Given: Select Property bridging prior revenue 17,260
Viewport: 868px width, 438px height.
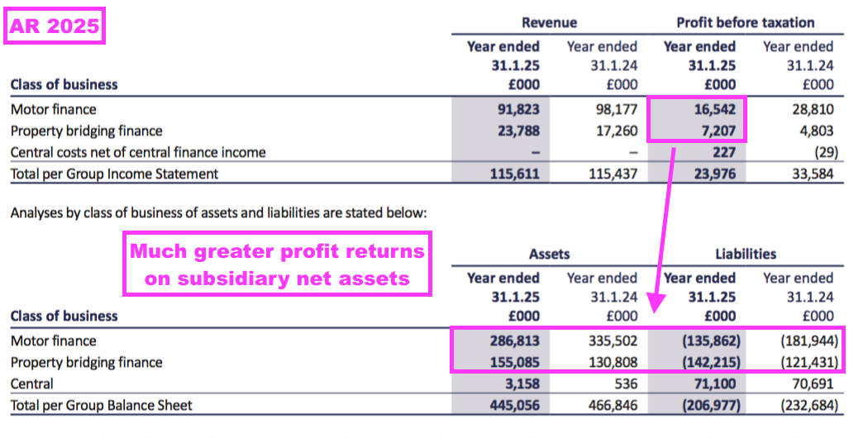Looking at the screenshot, I should point(617,131).
